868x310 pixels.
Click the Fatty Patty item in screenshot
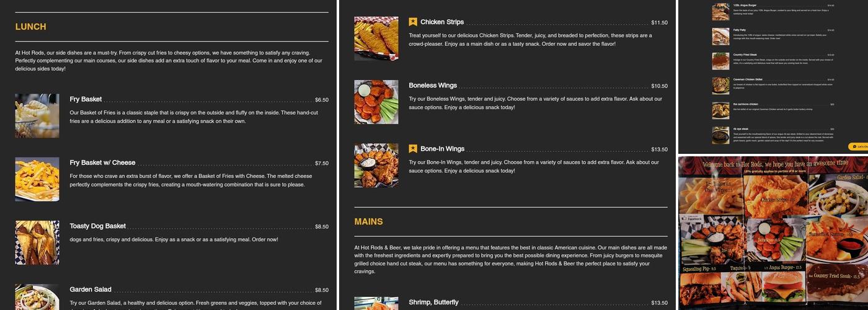740,29
